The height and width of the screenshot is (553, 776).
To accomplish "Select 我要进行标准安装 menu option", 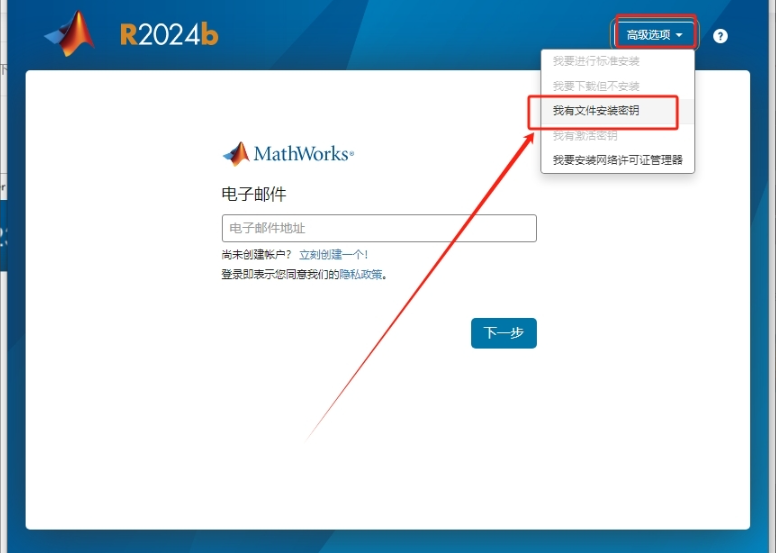I will click(596, 61).
